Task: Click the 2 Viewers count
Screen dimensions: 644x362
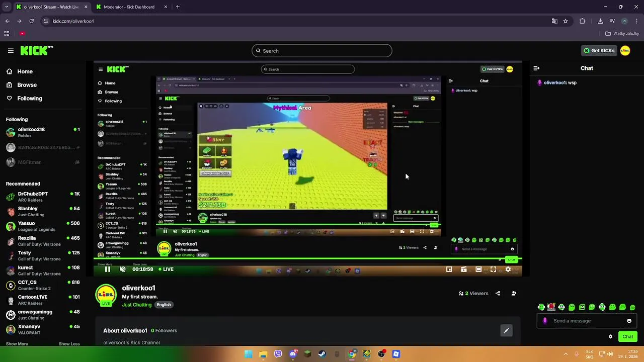Action: point(473,294)
